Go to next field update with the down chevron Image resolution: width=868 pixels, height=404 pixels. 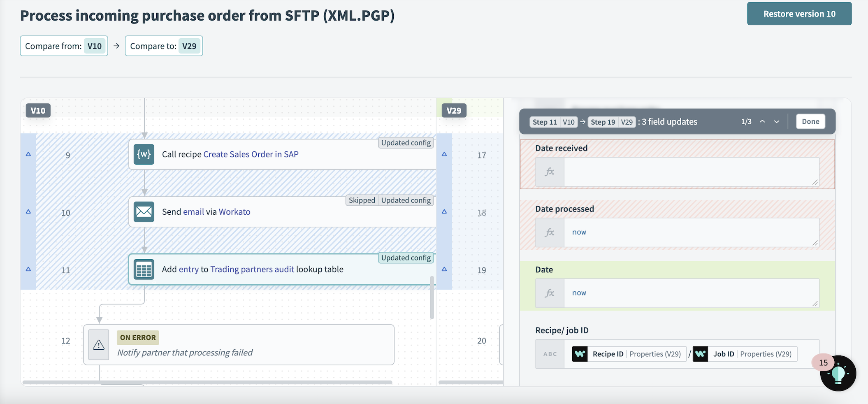click(x=777, y=122)
